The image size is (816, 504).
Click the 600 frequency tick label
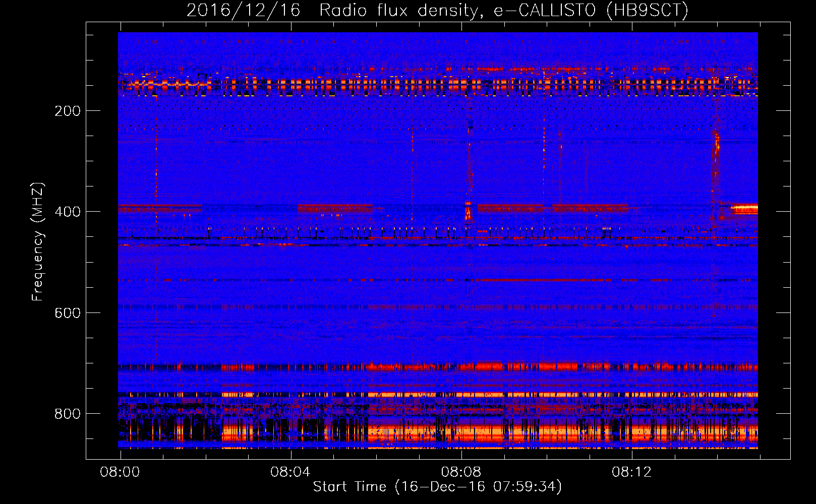68,313
